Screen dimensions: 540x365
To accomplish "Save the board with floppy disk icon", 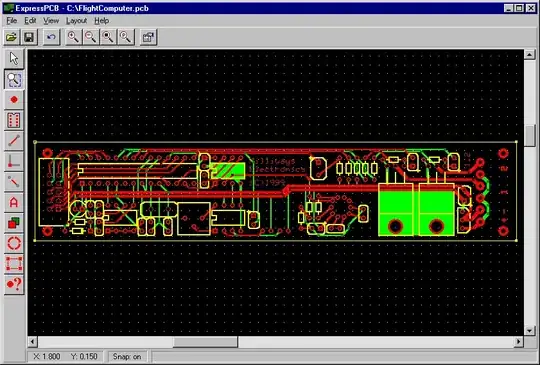I will tap(29, 37).
